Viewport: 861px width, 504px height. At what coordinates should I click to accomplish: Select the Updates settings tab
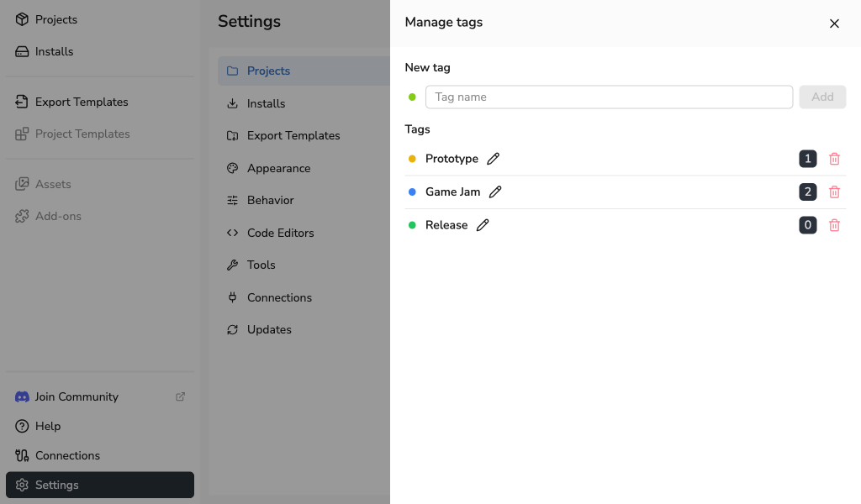point(304,329)
